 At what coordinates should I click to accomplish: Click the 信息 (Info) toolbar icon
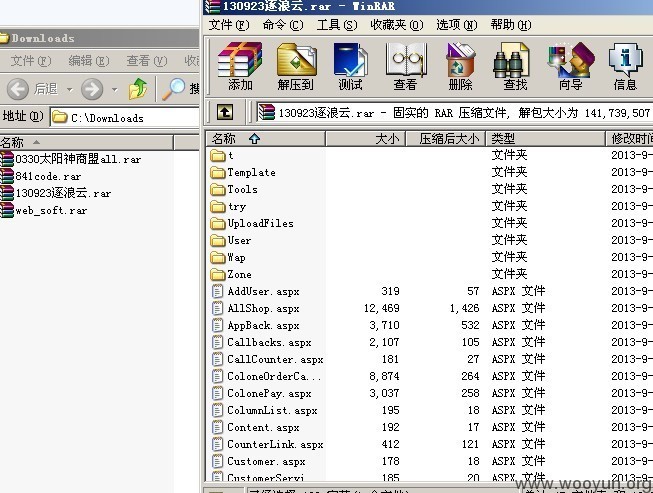coord(626,60)
